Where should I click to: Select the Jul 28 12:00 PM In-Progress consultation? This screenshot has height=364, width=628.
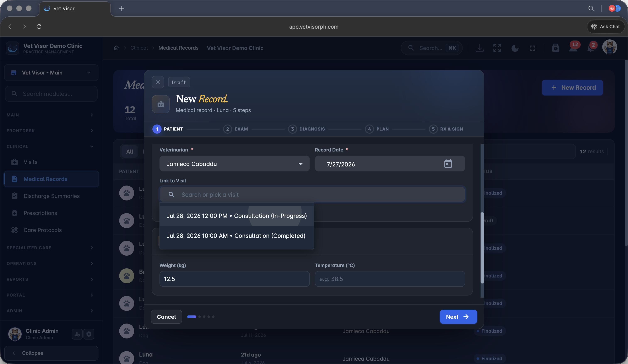(x=237, y=216)
